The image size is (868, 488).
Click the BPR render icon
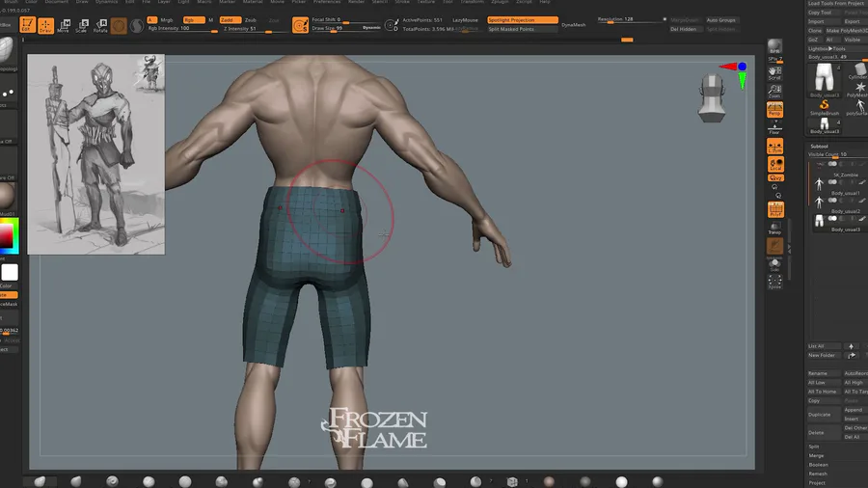775,48
